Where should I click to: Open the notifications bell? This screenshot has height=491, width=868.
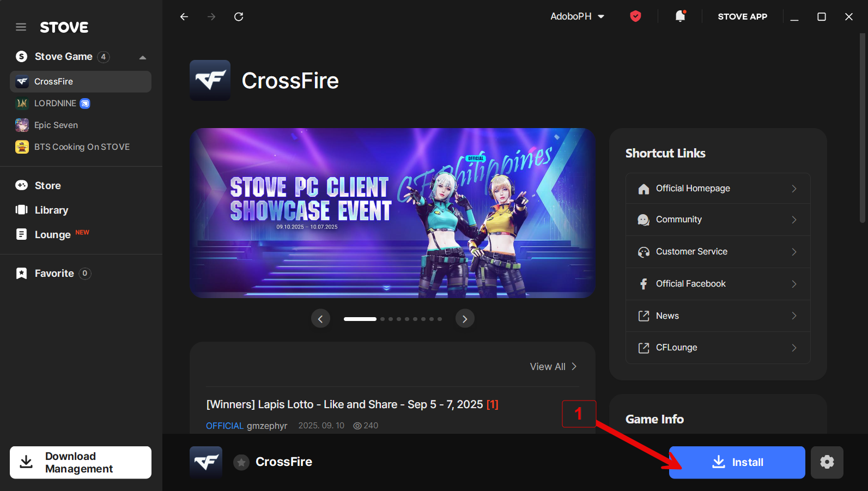tap(680, 16)
